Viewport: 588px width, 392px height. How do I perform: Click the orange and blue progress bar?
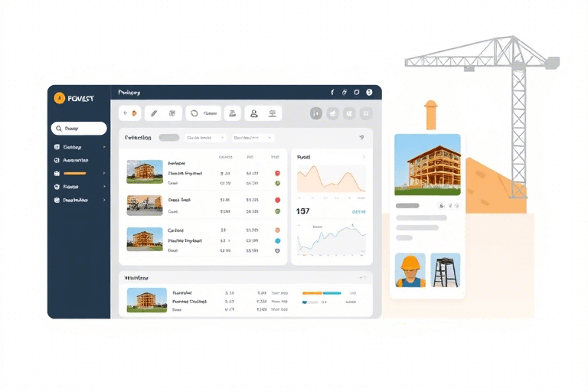(x=322, y=292)
